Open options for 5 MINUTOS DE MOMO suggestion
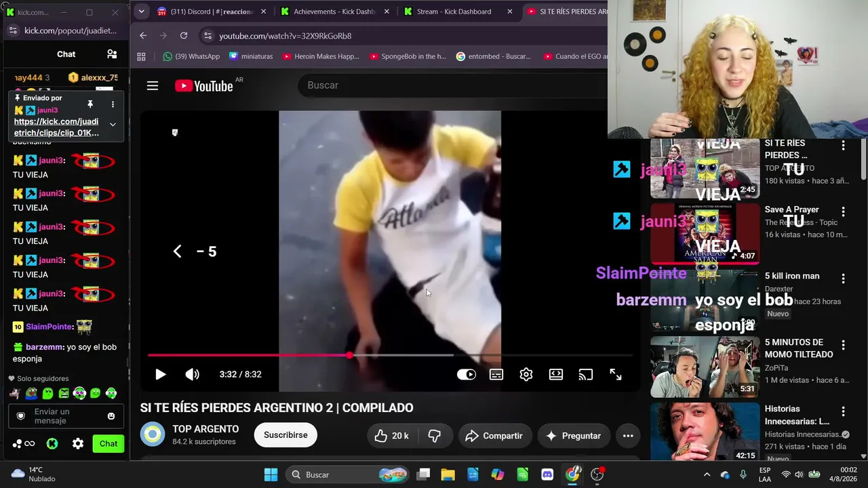The image size is (868, 488). [843, 345]
